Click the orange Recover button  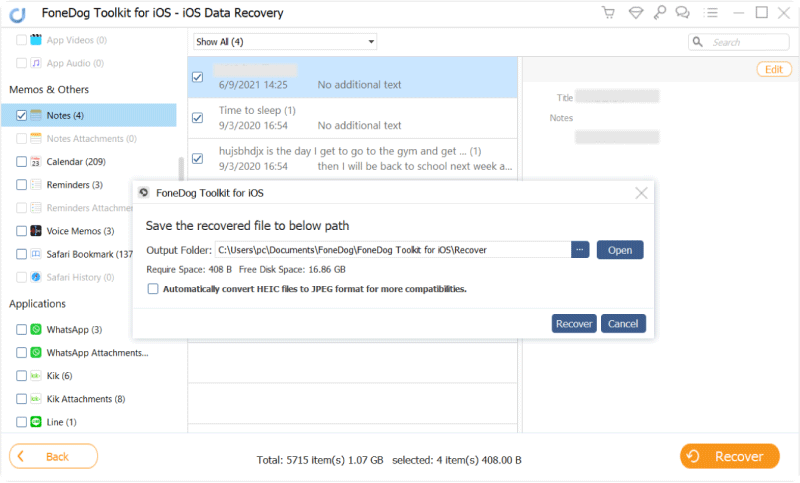pyautogui.click(x=730, y=456)
